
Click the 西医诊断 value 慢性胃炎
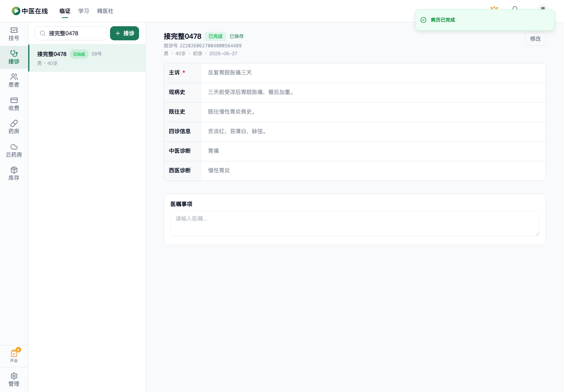pos(219,171)
